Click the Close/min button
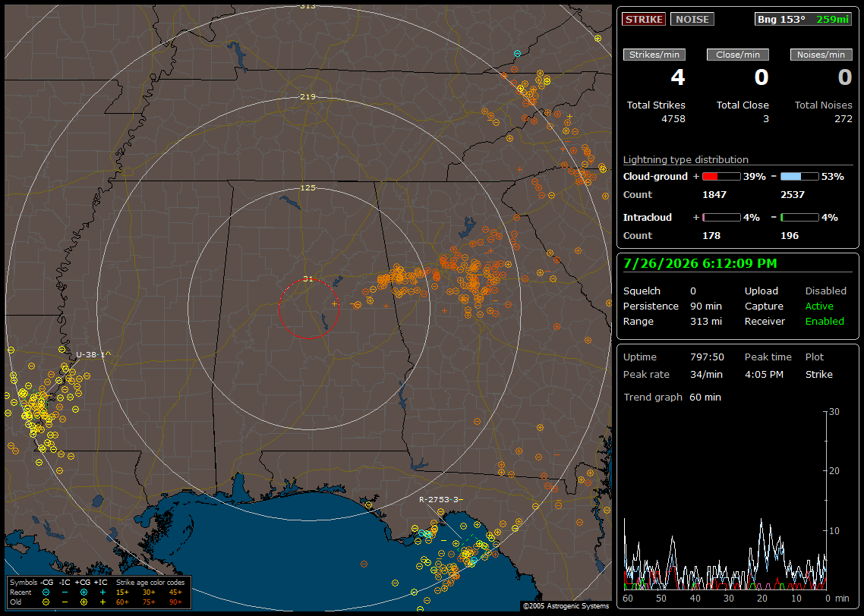 [738, 55]
